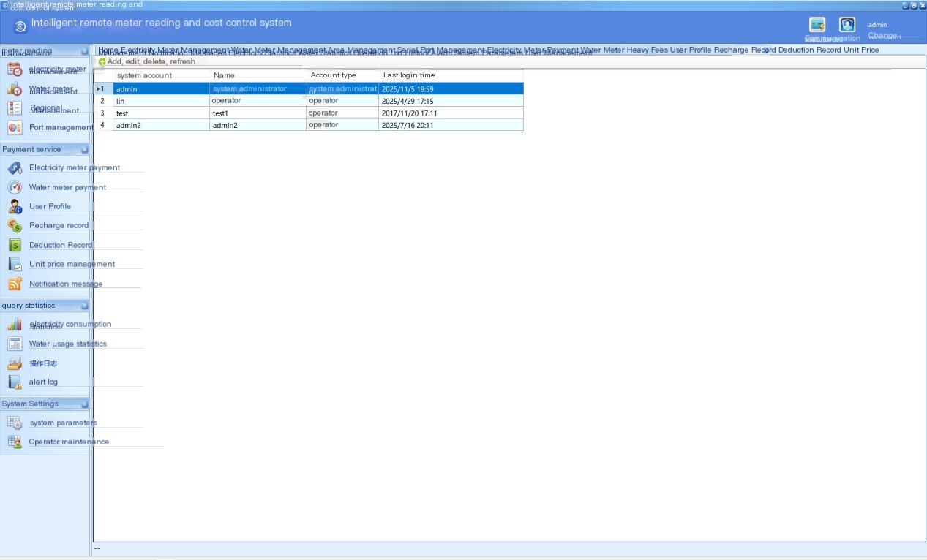Click the green Add icon in toolbar
This screenshot has height=560, width=927.
click(102, 62)
